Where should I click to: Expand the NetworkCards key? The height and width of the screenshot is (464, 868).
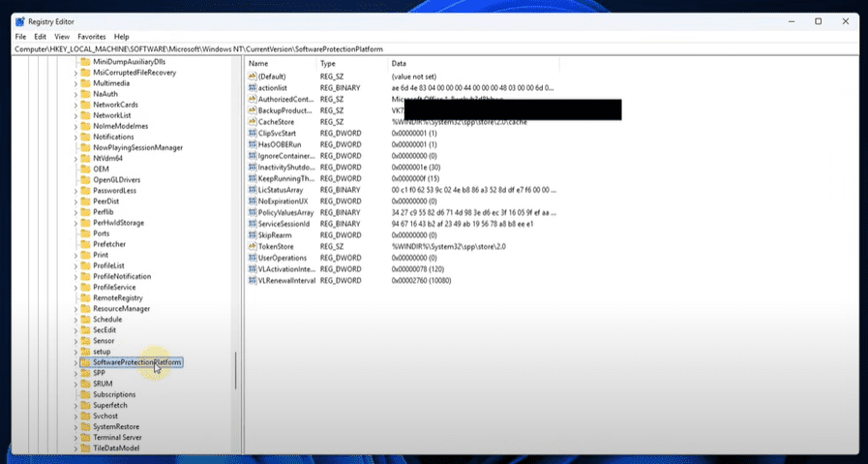coord(75,105)
